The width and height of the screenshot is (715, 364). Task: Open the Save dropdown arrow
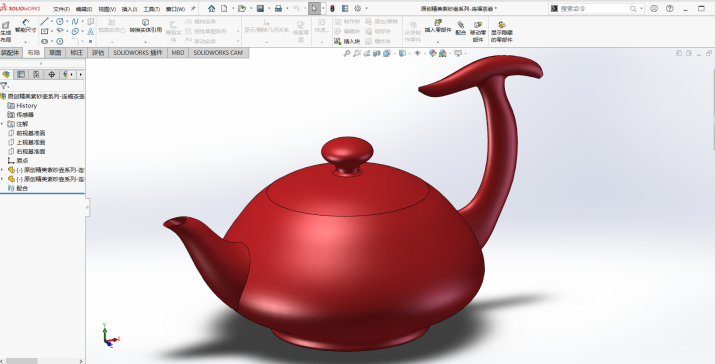[269, 9]
